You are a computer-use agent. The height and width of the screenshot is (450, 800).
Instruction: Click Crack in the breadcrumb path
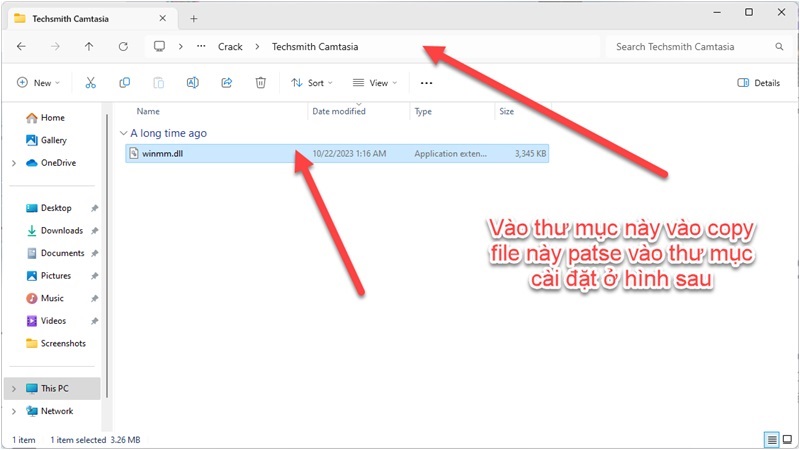pyautogui.click(x=230, y=46)
